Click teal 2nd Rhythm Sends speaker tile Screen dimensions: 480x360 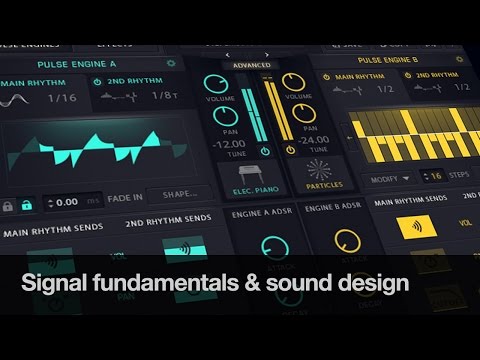pos(184,249)
